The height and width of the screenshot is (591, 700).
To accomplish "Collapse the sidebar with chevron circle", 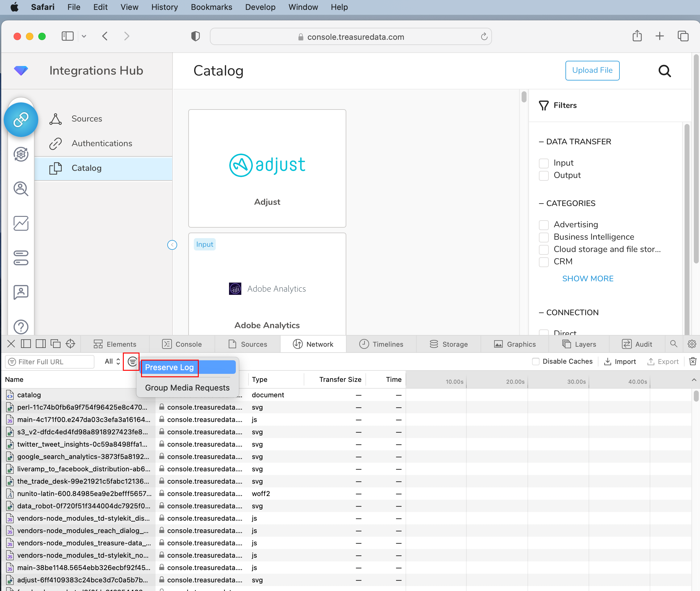I will (172, 245).
